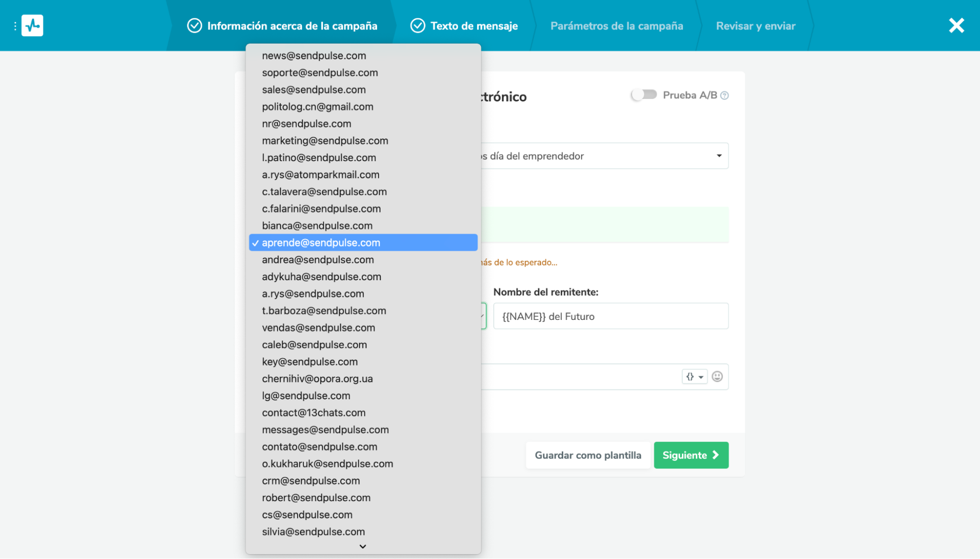Enable the Prueba A/B toggle
This screenshot has height=559, width=980.
(x=644, y=95)
